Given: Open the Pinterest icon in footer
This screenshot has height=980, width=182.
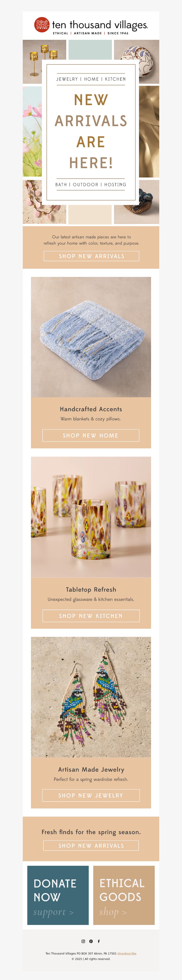Looking at the screenshot, I should 91,941.
